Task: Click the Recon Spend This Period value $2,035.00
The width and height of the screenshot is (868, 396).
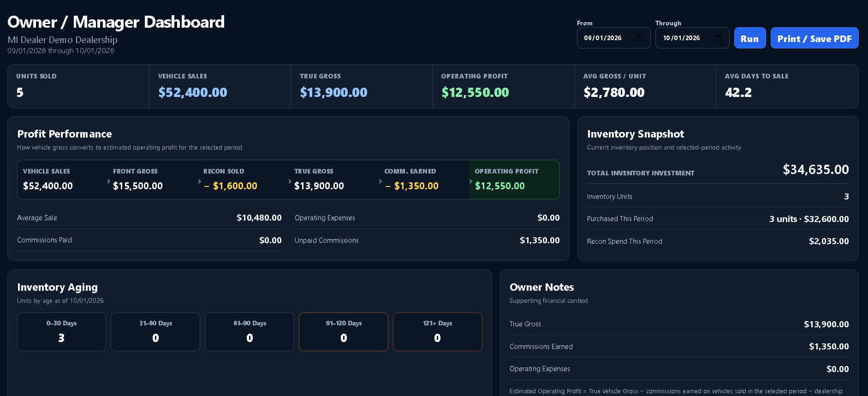Action: 829,241
